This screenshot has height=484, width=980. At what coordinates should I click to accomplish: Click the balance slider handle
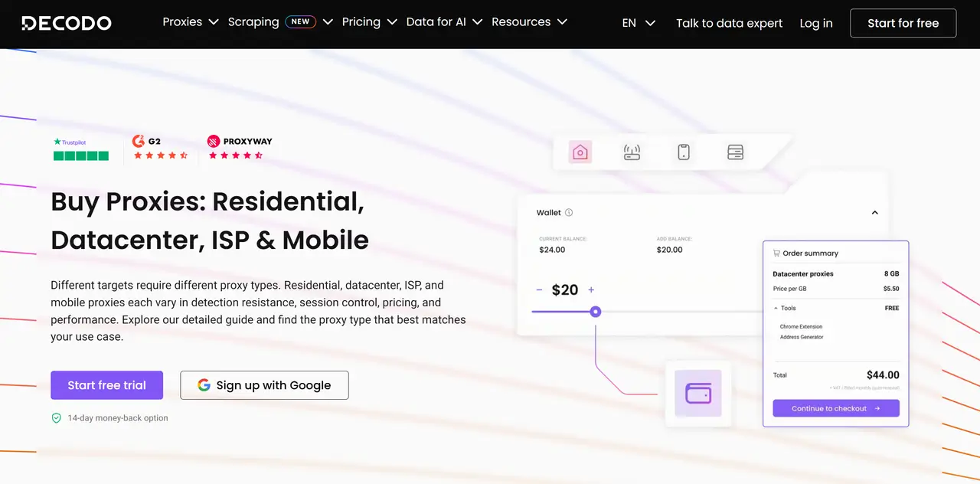point(596,312)
